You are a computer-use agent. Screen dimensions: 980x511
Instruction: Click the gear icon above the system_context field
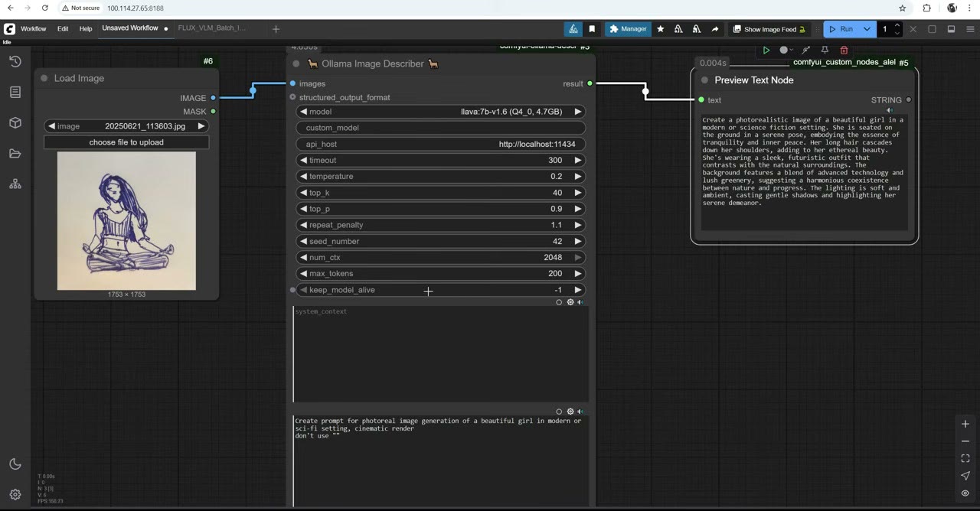(570, 302)
